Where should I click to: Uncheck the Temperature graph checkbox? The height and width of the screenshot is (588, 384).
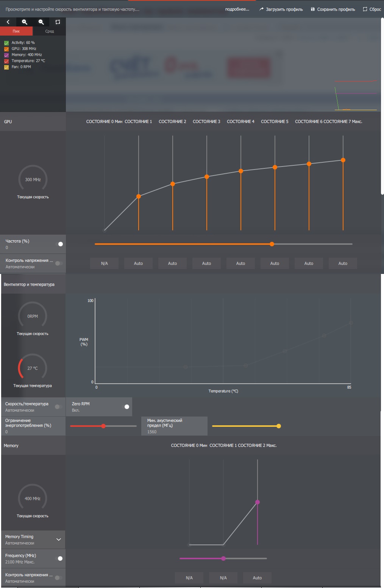[6, 61]
